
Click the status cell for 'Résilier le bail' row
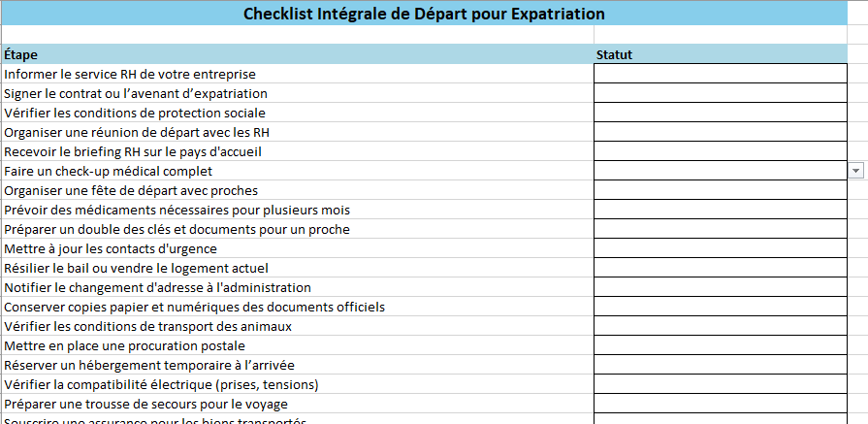coord(720,268)
